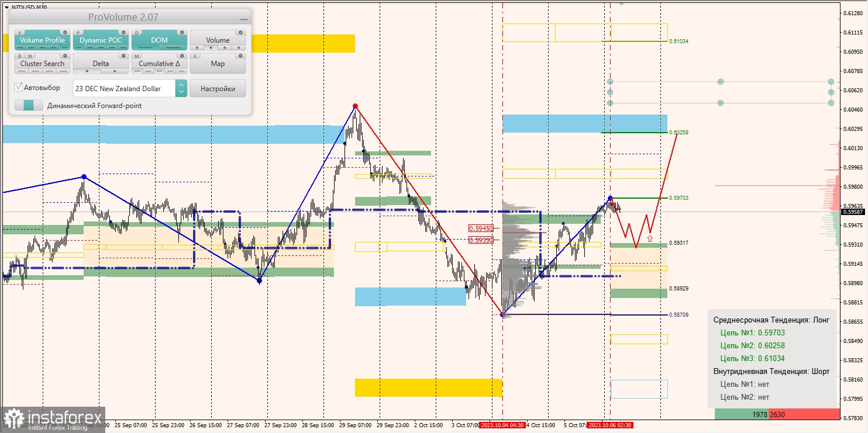The width and height of the screenshot is (868, 433).
Task: Open Volume button's settings gear
Action: 240,32
